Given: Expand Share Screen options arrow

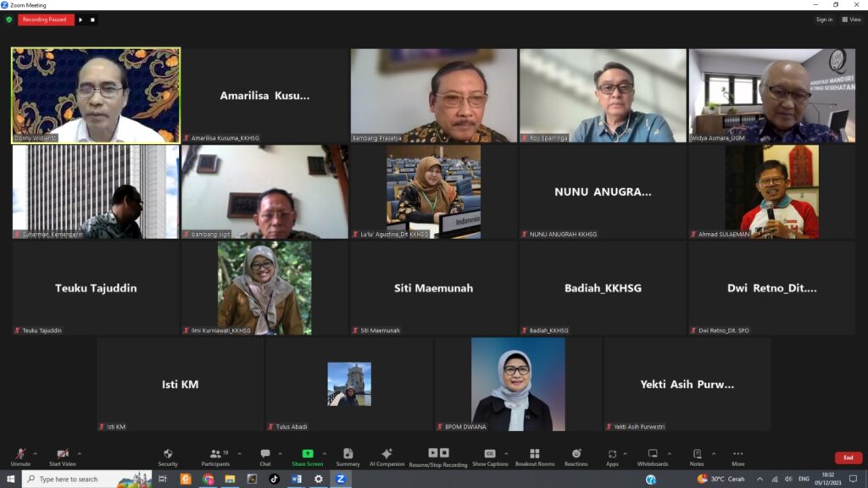Looking at the screenshot, I should tap(325, 453).
